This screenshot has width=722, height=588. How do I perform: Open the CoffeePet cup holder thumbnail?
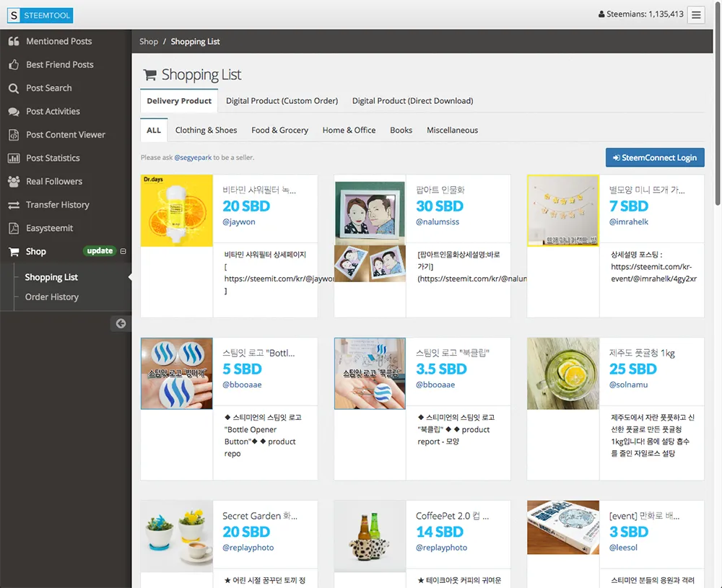pos(370,537)
